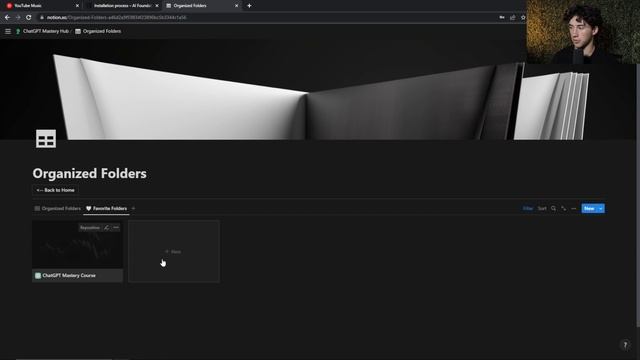The width and height of the screenshot is (640, 360).
Task: Add a new database view with plus
Action: click(133, 209)
